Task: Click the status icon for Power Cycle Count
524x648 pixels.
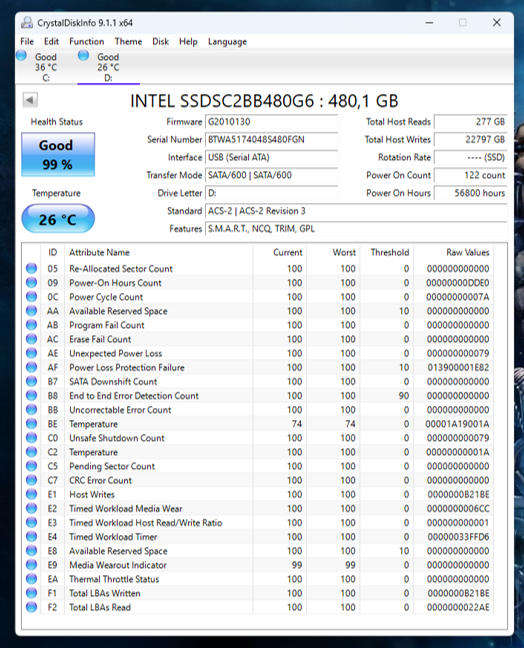Action: (x=31, y=297)
